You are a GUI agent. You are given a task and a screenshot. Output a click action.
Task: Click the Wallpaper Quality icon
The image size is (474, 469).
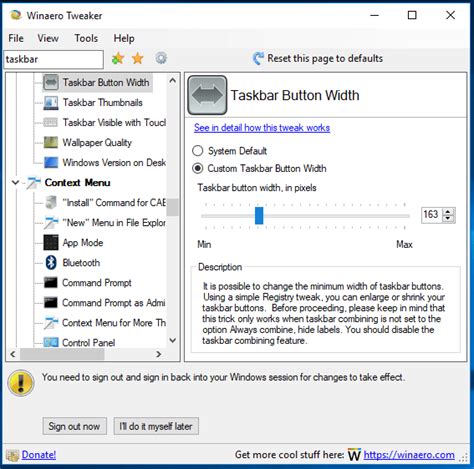coord(51,143)
